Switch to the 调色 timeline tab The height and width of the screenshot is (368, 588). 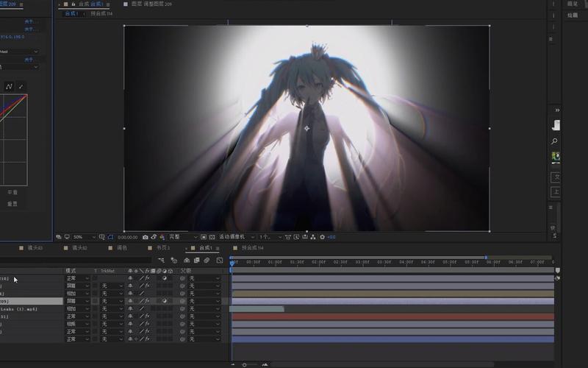click(122, 249)
